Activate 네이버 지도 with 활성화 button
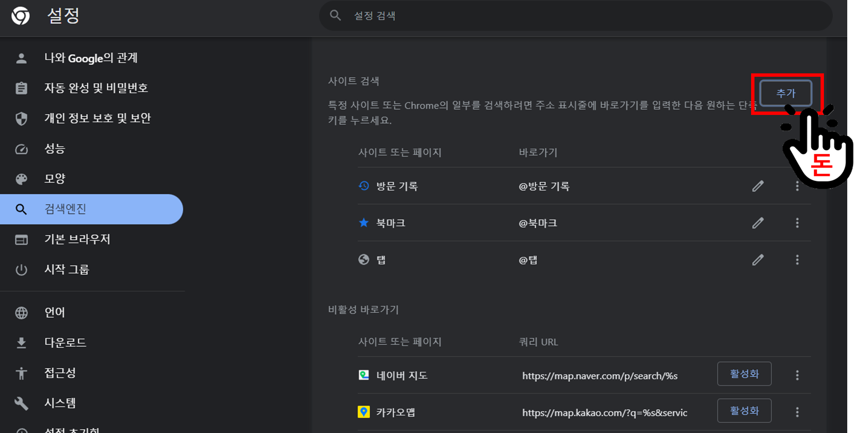The image size is (868, 433). 744,374
